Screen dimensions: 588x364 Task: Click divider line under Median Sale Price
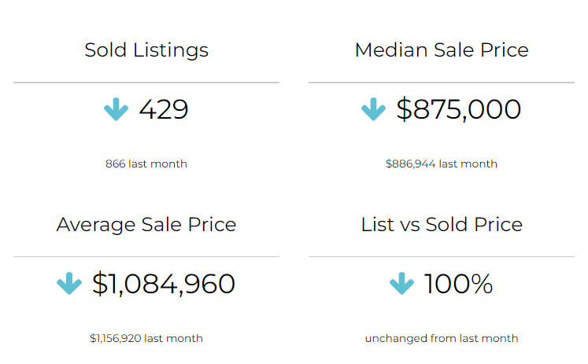pos(442,83)
